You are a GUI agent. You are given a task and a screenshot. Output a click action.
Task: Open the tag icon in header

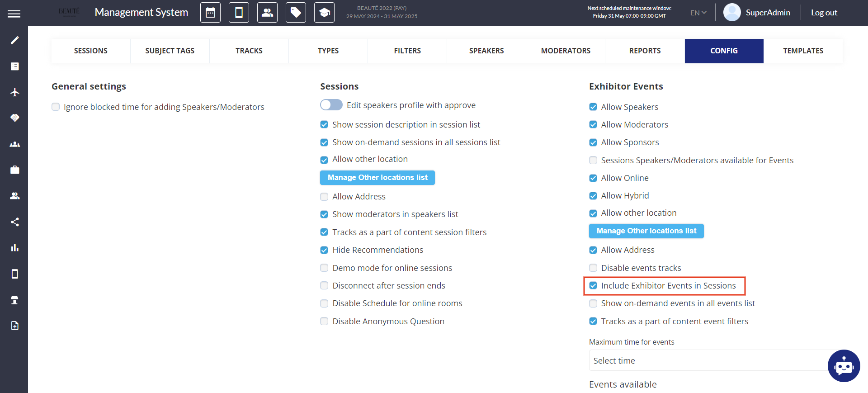tap(296, 13)
